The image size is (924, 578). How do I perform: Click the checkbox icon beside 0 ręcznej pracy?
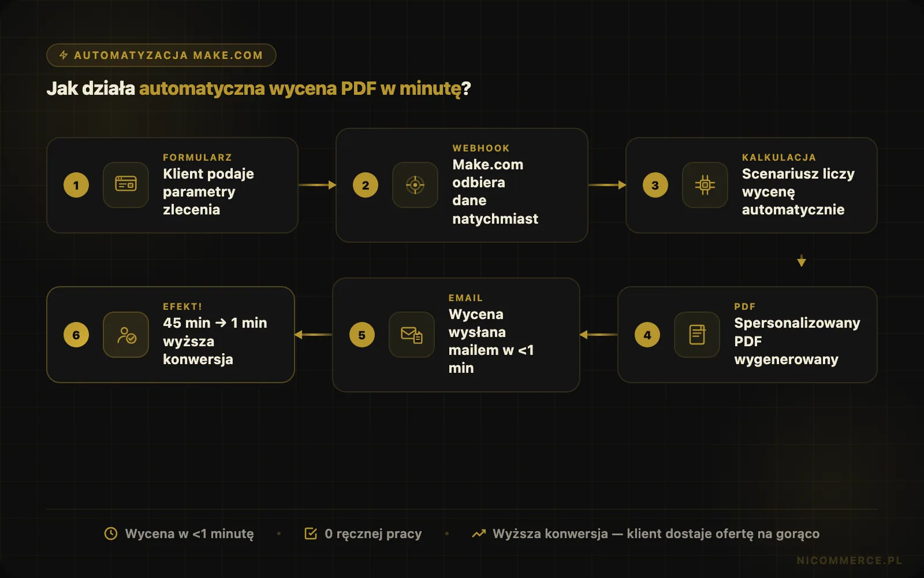pyautogui.click(x=311, y=533)
